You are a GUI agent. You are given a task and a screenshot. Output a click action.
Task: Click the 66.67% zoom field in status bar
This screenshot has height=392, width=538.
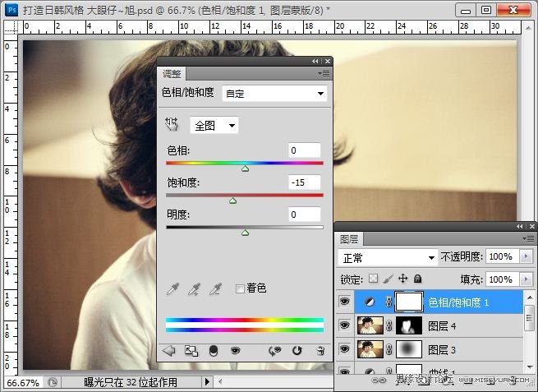(23, 382)
